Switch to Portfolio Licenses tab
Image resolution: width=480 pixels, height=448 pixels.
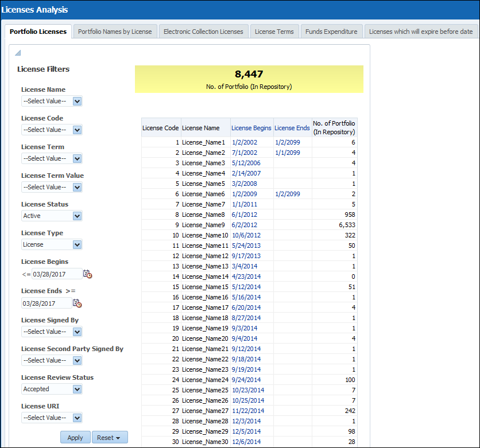tap(38, 32)
